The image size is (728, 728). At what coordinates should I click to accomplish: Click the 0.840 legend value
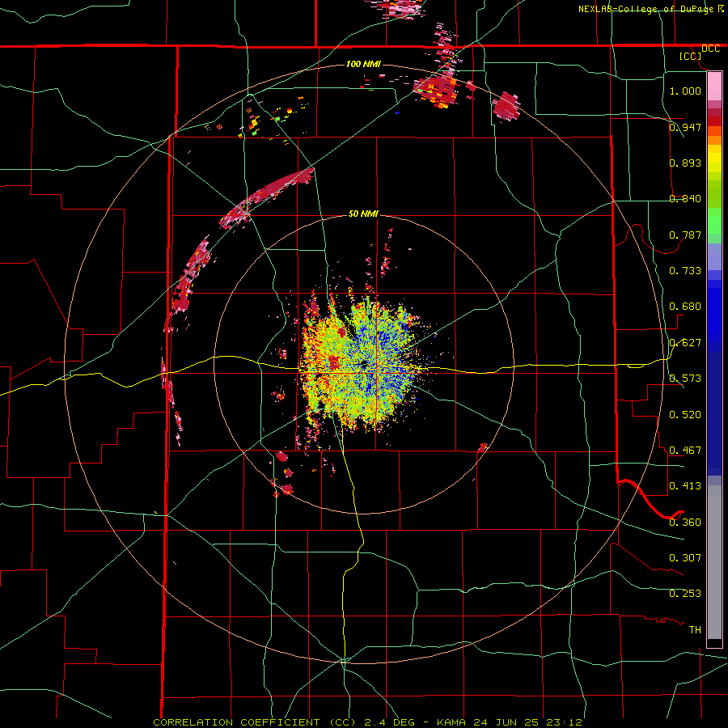(x=685, y=199)
